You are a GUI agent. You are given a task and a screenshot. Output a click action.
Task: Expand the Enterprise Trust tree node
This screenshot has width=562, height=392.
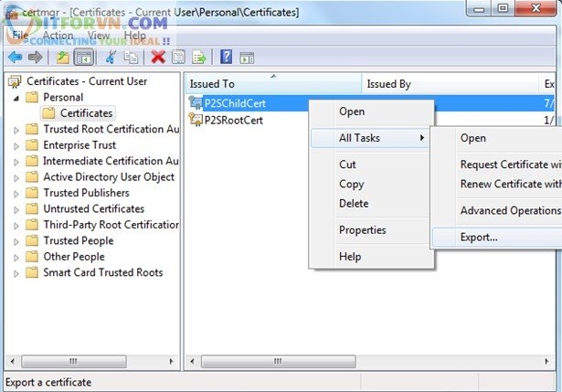pyautogui.click(x=16, y=145)
